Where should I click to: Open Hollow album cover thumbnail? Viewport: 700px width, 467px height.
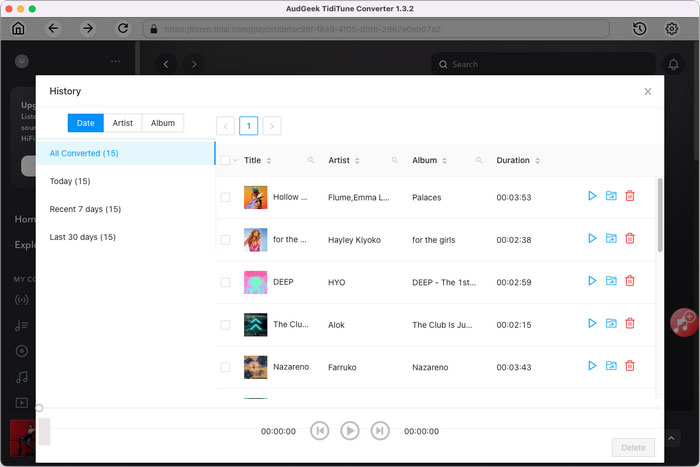(x=256, y=197)
